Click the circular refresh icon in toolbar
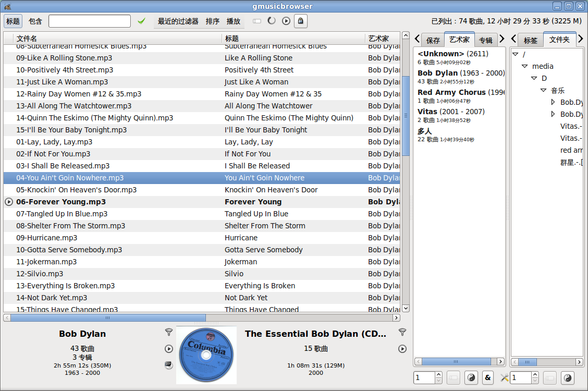Viewport: 588px width, 391px height. pos(272,21)
